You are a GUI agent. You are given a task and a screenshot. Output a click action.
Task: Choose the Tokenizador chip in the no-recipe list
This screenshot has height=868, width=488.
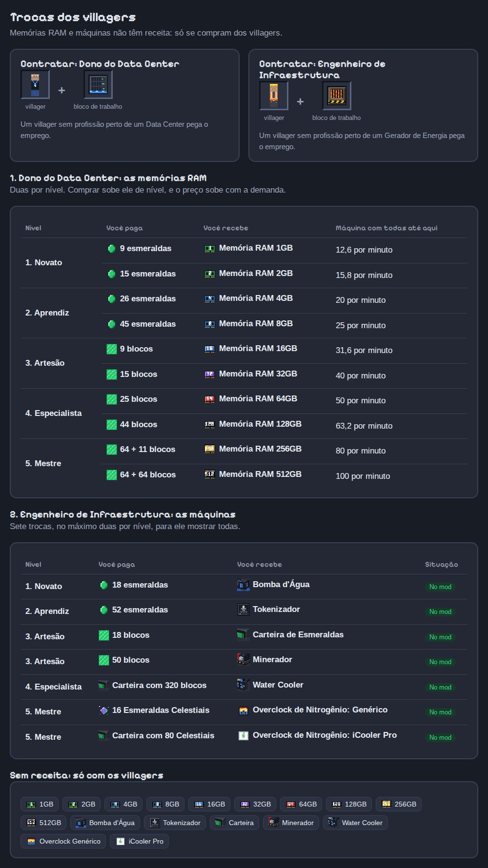click(x=175, y=823)
